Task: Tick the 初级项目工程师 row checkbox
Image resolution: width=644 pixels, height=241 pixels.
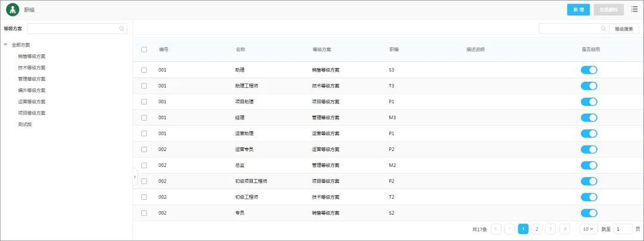Action: 144,181
